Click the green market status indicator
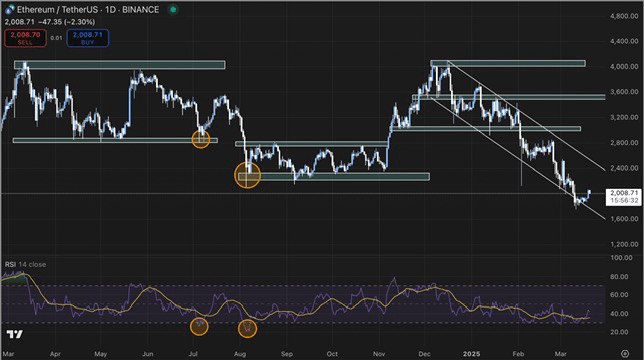Screen dimensions: 644x360 point(173,9)
